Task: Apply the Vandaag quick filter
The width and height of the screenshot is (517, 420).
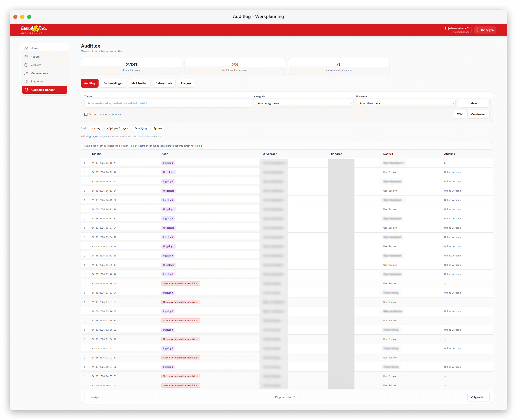Action: coord(95,128)
